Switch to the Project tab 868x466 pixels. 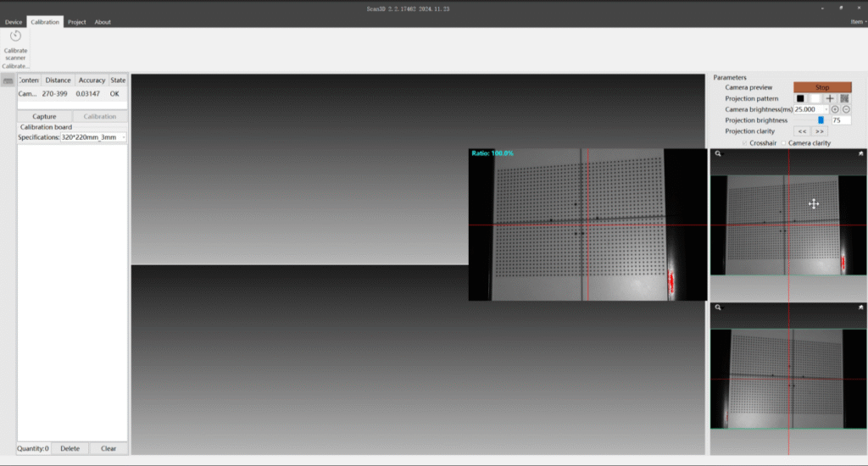point(77,22)
